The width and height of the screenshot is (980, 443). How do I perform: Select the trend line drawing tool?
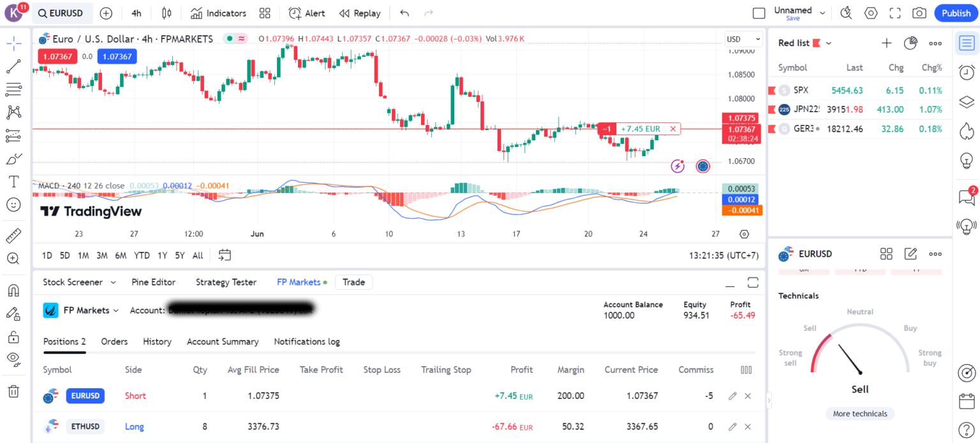13,66
